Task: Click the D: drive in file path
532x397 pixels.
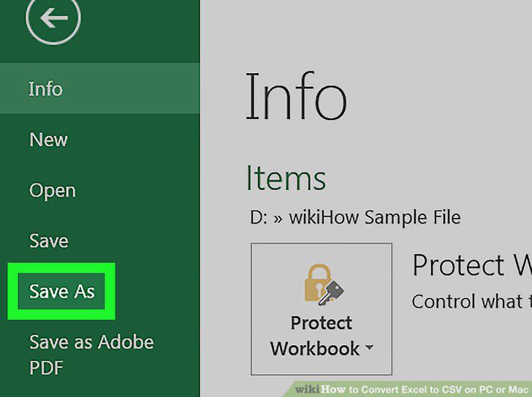Action: [x=259, y=217]
